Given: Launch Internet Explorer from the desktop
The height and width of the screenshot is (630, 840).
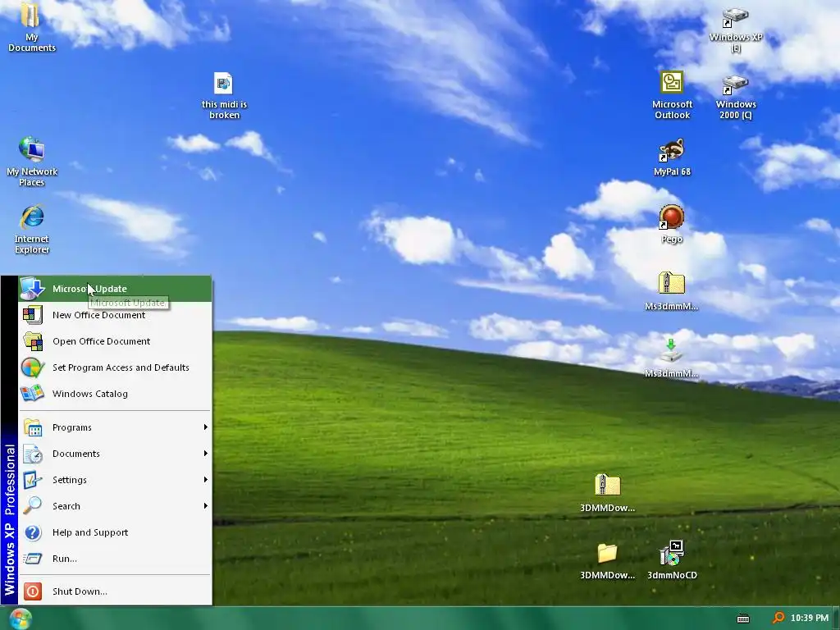Looking at the screenshot, I should [32, 229].
